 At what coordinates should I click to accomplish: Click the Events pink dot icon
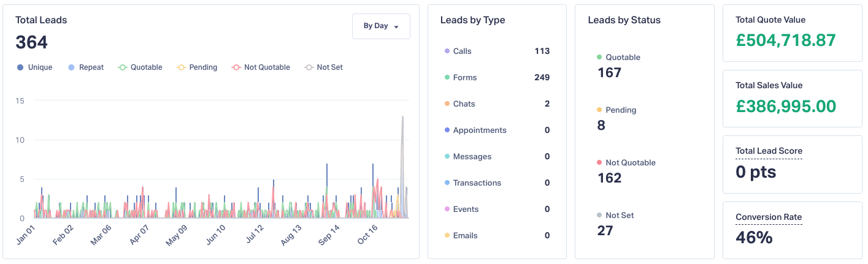[447, 209]
